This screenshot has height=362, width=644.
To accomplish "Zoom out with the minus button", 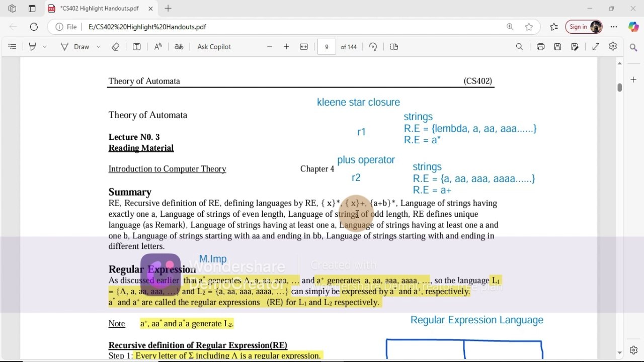I will pos(270,47).
